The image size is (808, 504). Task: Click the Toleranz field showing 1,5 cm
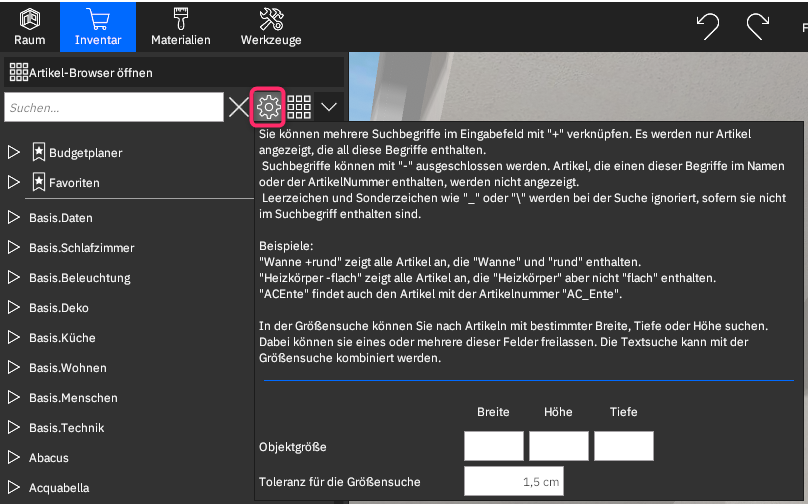click(x=514, y=481)
